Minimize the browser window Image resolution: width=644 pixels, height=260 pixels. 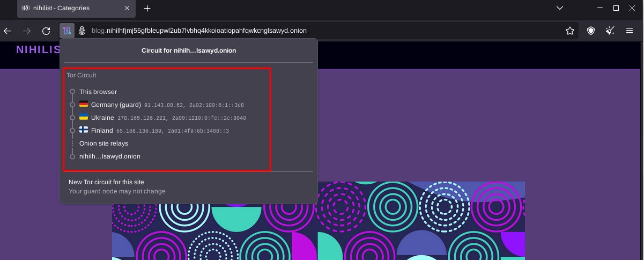click(x=601, y=8)
